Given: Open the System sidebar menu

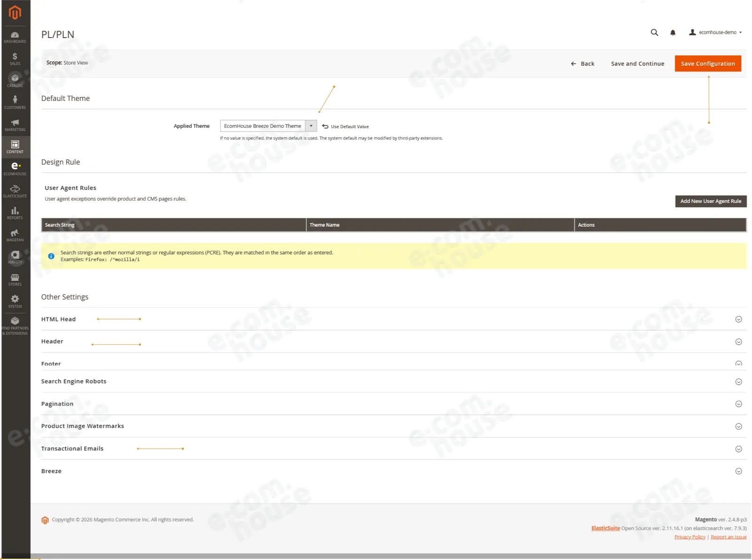Looking at the screenshot, I should pos(15,302).
